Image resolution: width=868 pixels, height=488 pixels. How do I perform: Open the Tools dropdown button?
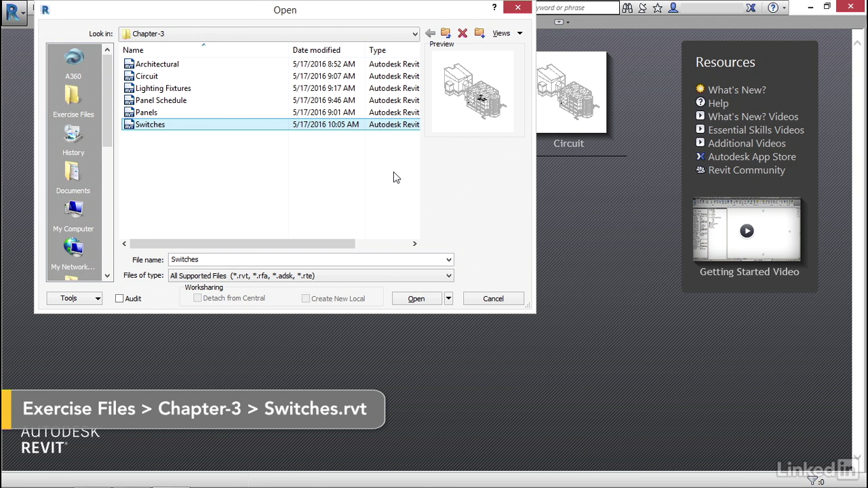[75, 298]
